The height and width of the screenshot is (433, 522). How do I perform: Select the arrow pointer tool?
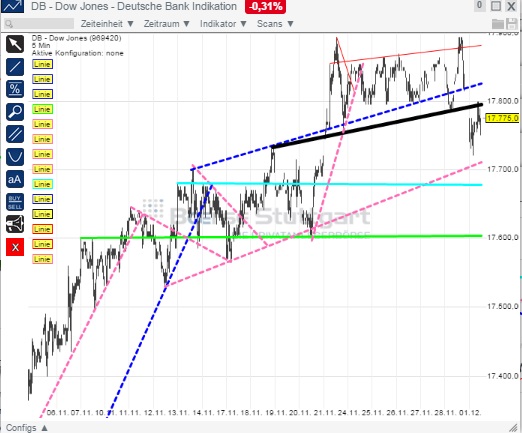point(15,44)
